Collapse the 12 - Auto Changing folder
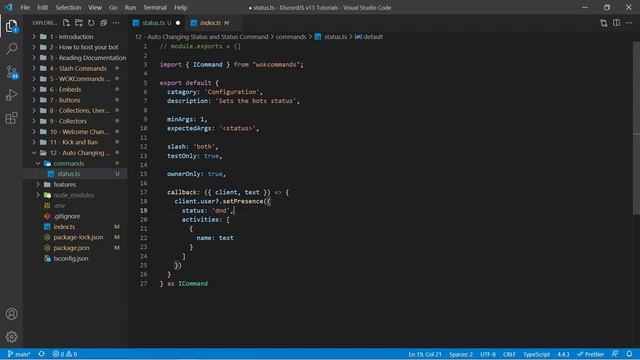 (x=75, y=153)
